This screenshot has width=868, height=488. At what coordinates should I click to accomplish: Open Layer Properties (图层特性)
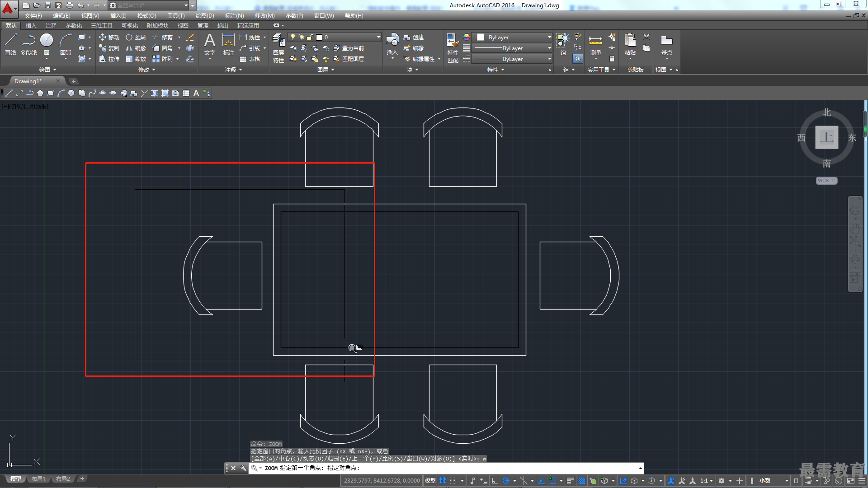(x=278, y=48)
